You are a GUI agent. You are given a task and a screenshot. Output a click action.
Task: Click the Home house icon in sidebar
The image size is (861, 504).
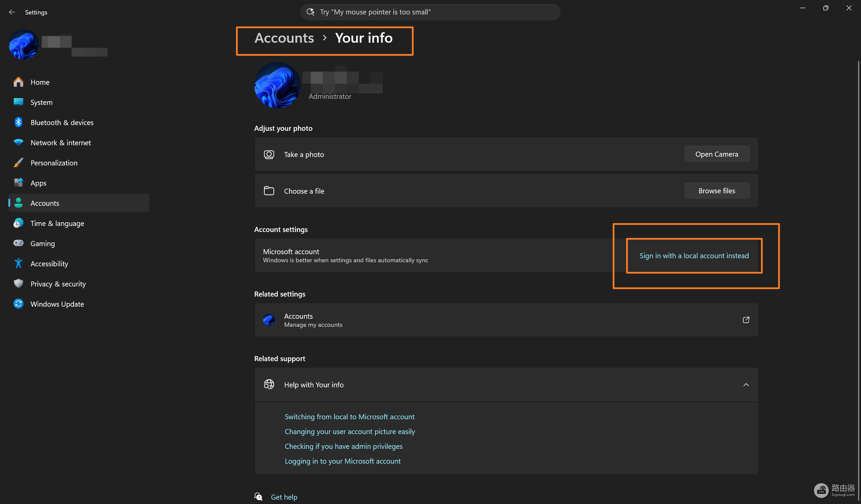click(x=18, y=82)
